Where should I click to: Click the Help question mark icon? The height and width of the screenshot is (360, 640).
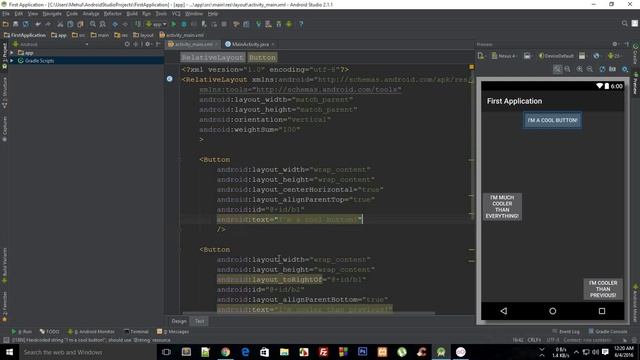coord(301,24)
